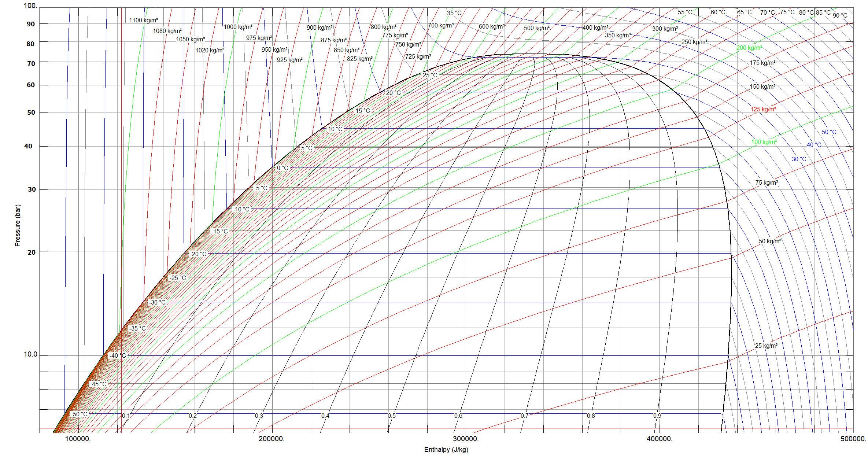Click the 25 °C label near dome top
The height and width of the screenshot is (461, 868).
pos(430,75)
